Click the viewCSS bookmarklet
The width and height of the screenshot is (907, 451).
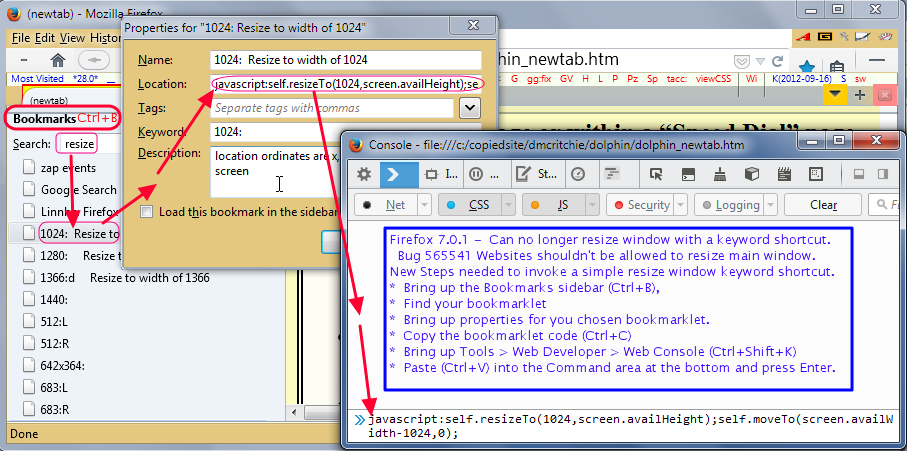[x=714, y=79]
